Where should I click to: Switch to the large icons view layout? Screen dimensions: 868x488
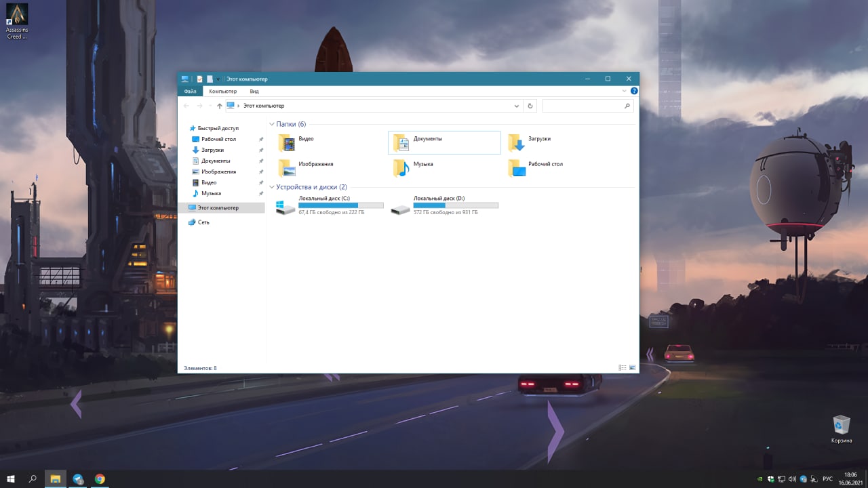pos(633,367)
